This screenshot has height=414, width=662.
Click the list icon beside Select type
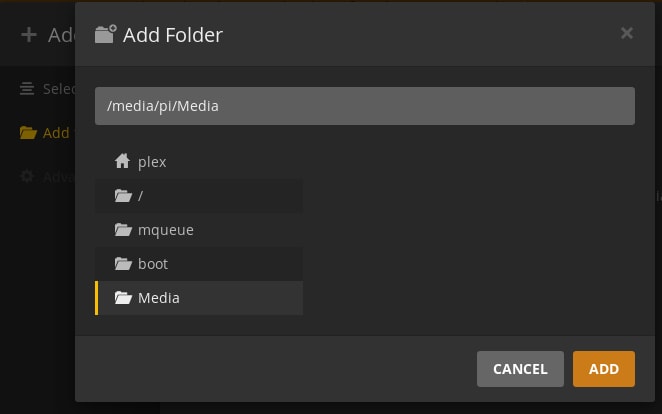27,89
